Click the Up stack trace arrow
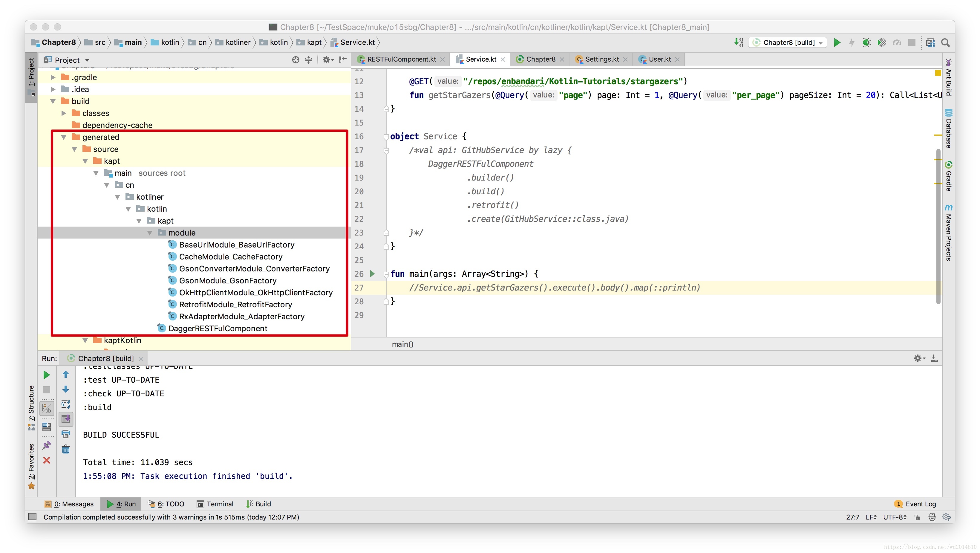The width and height of the screenshot is (980, 553). coord(66,375)
